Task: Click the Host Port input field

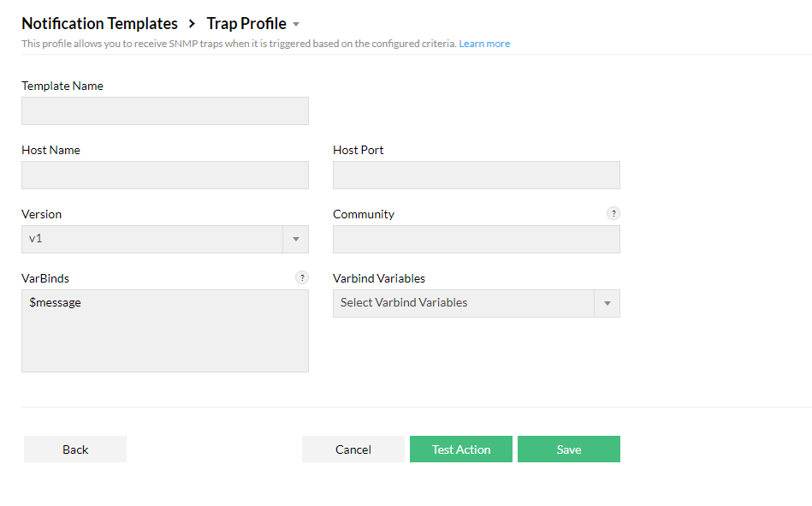Action: [476, 175]
